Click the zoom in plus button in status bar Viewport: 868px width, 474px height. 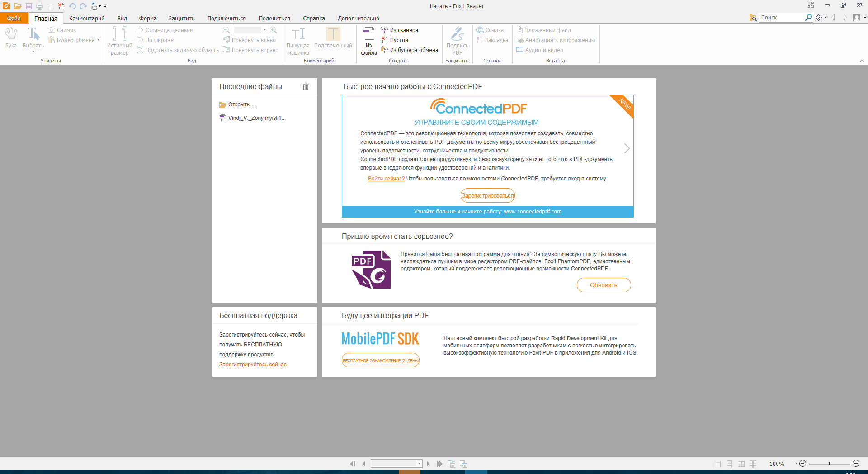856,464
